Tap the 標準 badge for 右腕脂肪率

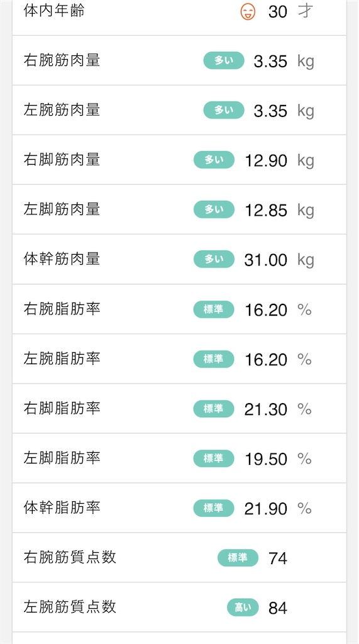214,309
